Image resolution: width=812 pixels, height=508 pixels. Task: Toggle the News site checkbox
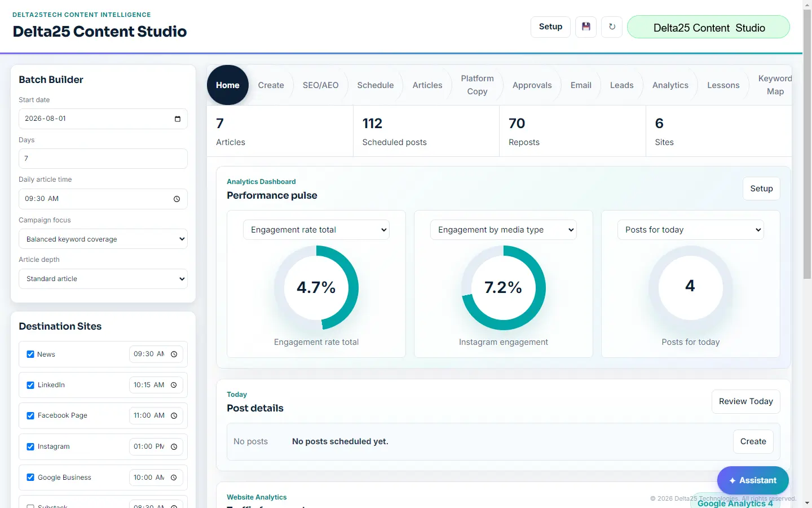coord(30,354)
